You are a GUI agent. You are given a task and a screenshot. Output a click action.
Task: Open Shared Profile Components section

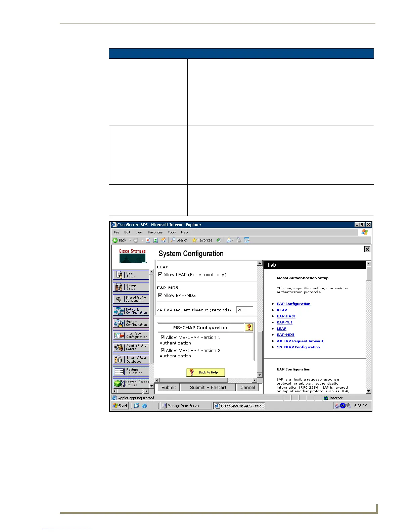coord(131,299)
